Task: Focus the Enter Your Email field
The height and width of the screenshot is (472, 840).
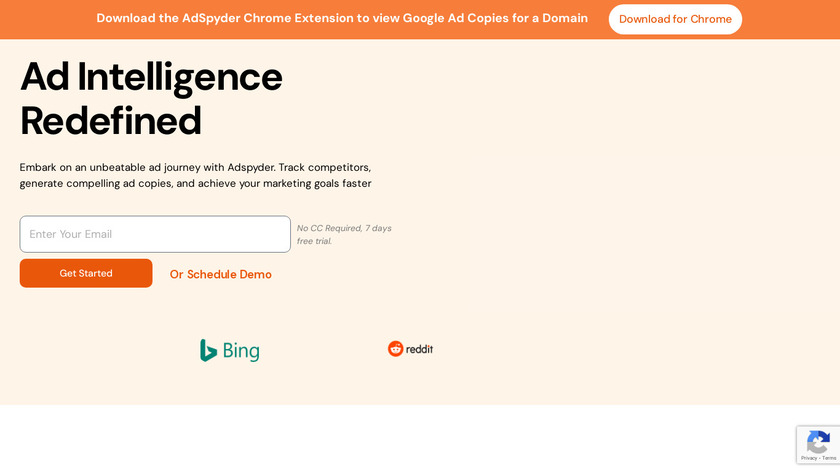Action: [155, 234]
